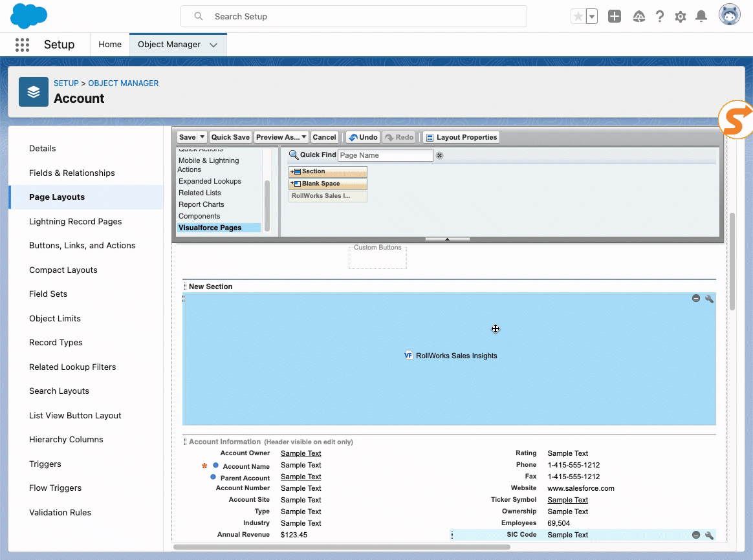Remove the RollWorks Sales Insights component
The width and height of the screenshot is (753, 560).
pos(696,299)
